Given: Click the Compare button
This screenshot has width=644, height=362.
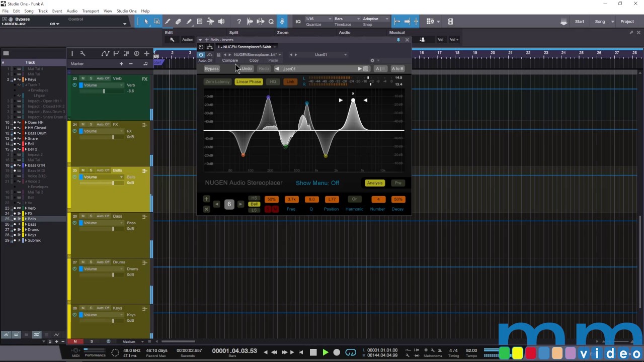Looking at the screenshot, I should [230, 60].
